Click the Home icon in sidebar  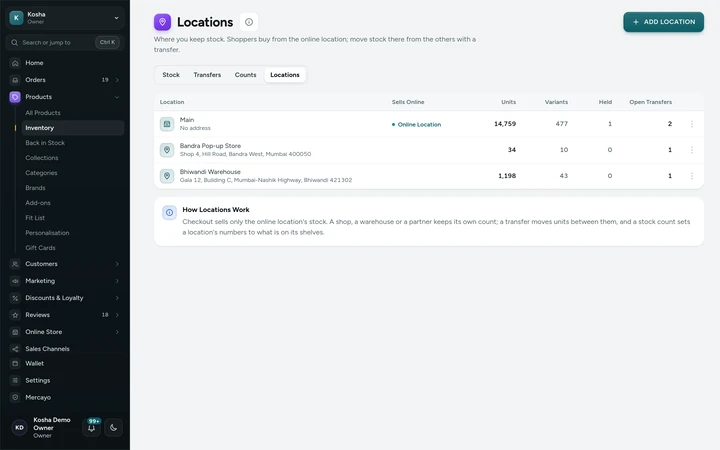pyautogui.click(x=15, y=63)
